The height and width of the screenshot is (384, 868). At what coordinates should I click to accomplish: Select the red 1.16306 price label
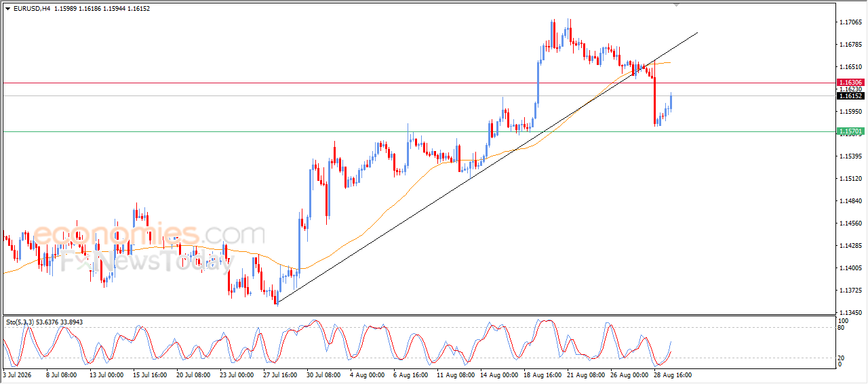click(x=850, y=82)
